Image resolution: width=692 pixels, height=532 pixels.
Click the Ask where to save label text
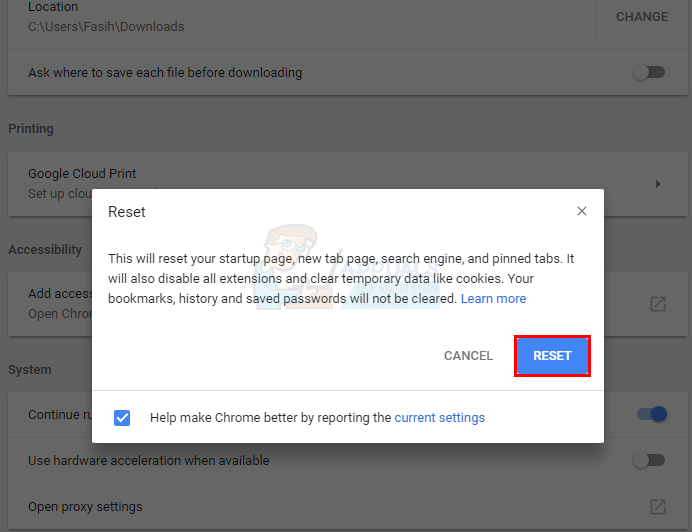click(165, 72)
